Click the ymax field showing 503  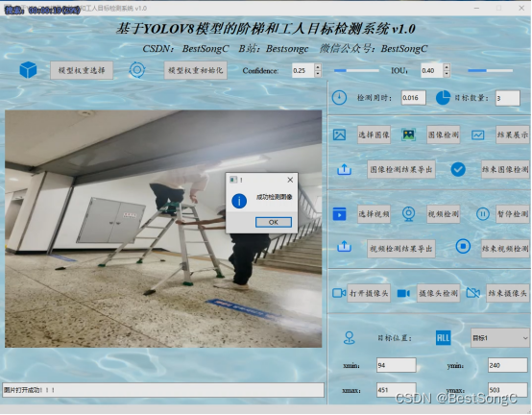click(508, 390)
